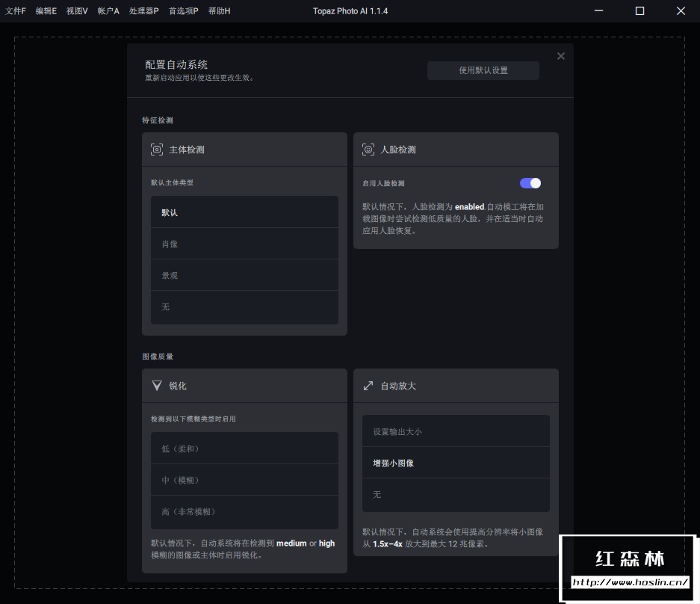Click the 特征检测 section label
700x604 pixels.
click(x=158, y=120)
